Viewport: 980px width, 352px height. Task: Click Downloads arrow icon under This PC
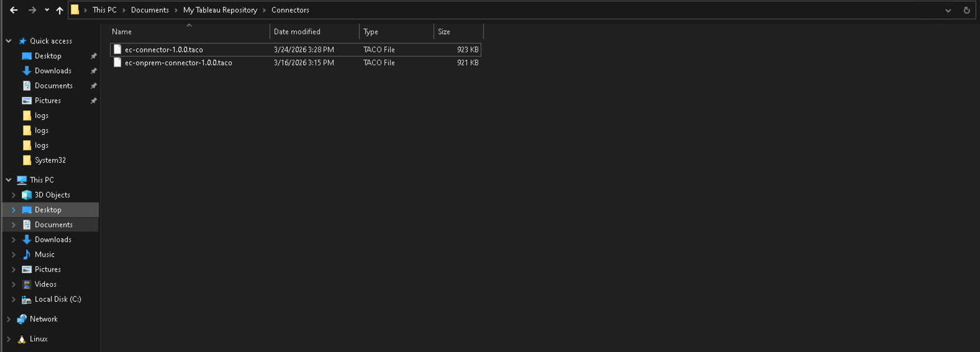(x=27, y=240)
